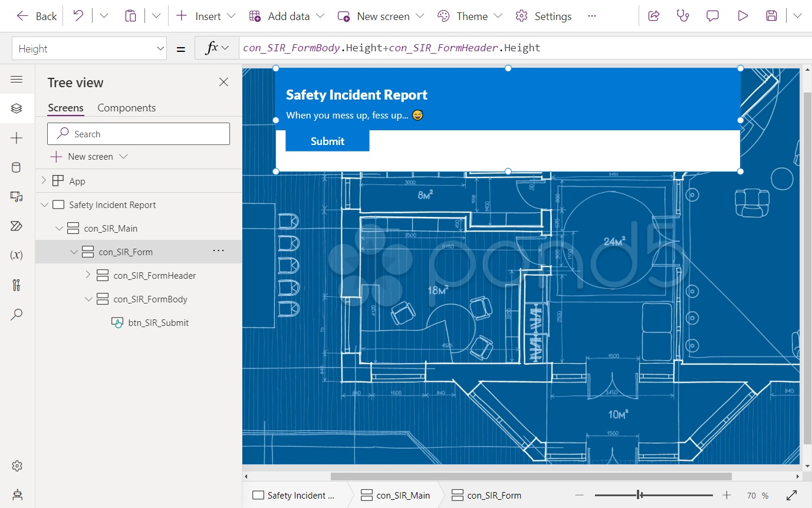Switch to the Components tab
The image size is (812, 508).
tap(126, 107)
